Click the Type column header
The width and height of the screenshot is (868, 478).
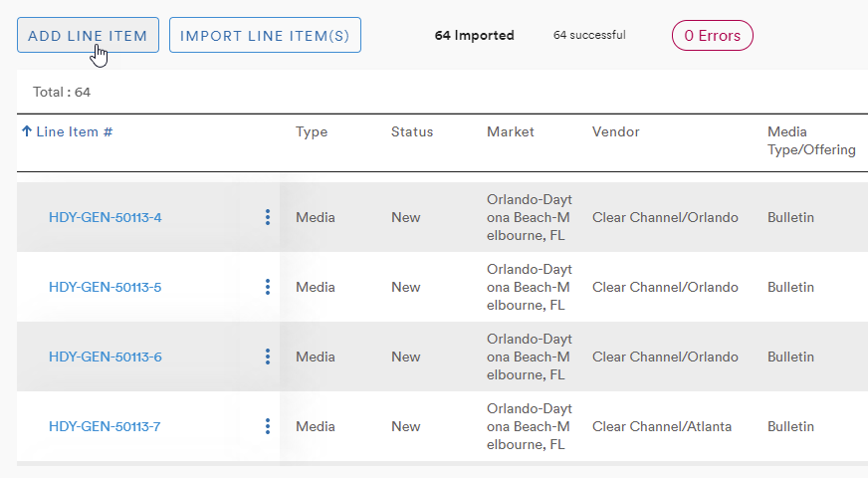312,131
